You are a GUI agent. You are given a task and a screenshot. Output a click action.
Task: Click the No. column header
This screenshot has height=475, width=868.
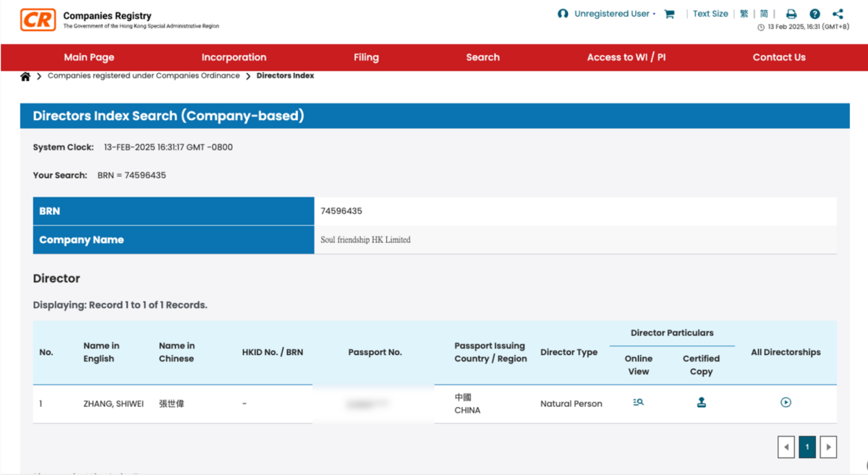46,352
